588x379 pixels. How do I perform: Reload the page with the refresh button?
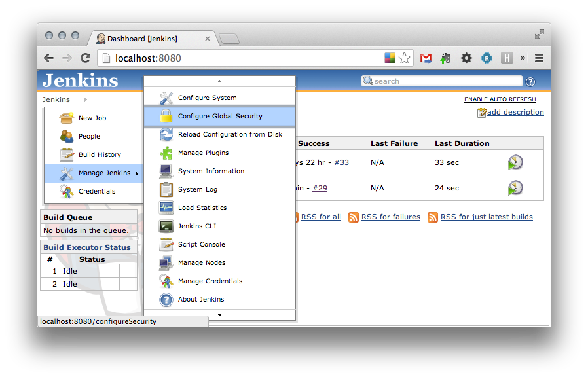point(86,58)
